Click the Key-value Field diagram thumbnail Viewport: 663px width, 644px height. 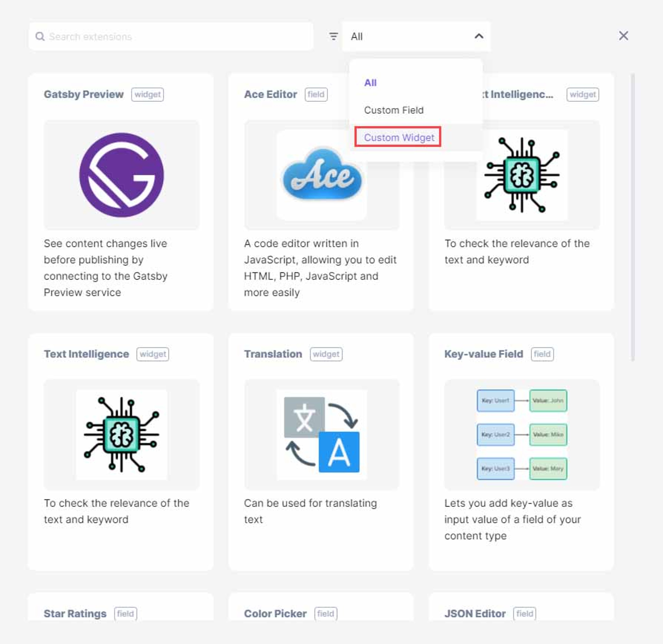[x=522, y=434]
